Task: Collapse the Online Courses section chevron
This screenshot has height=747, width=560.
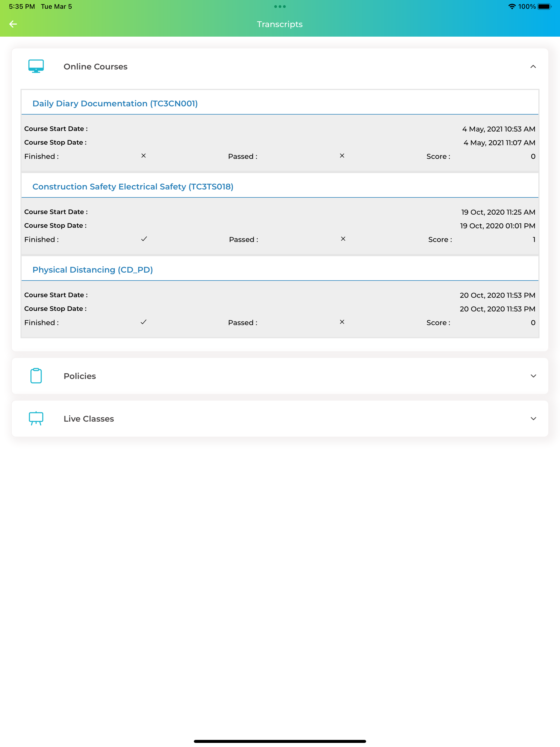Action: pyautogui.click(x=533, y=66)
